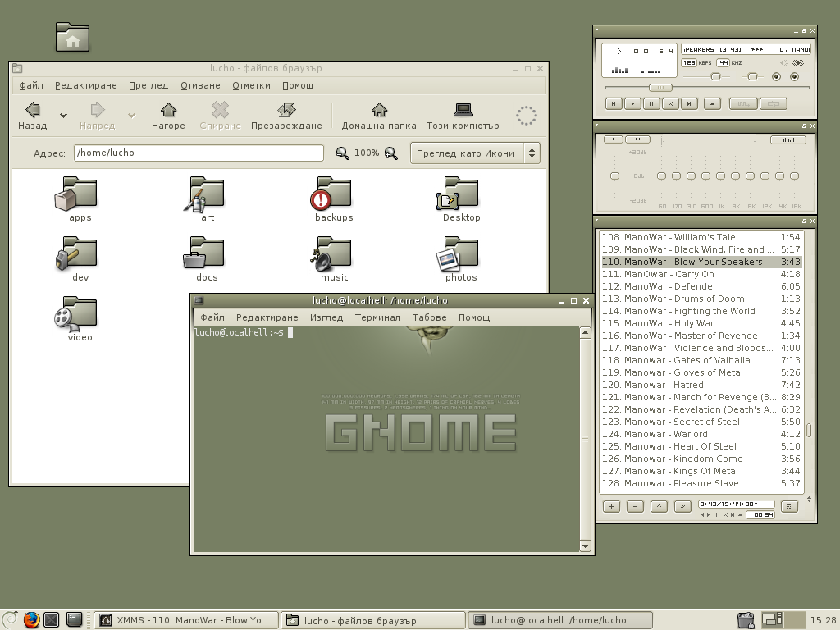The image size is (840, 630).
Task: Select the music folder
Action: [333, 259]
